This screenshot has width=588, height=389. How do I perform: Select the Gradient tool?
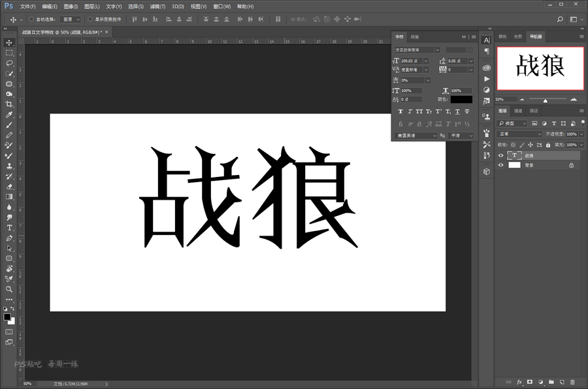click(9, 196)
